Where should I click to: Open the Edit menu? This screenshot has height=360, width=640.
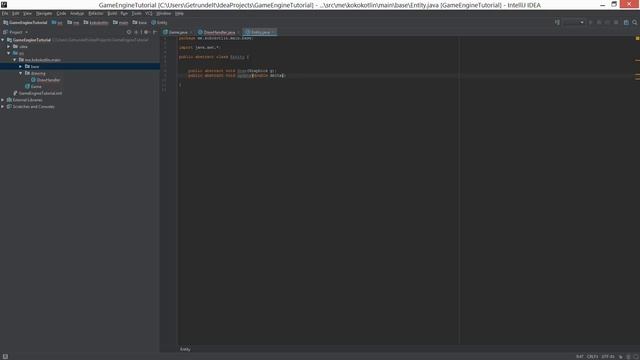click(x=16, y=13)
